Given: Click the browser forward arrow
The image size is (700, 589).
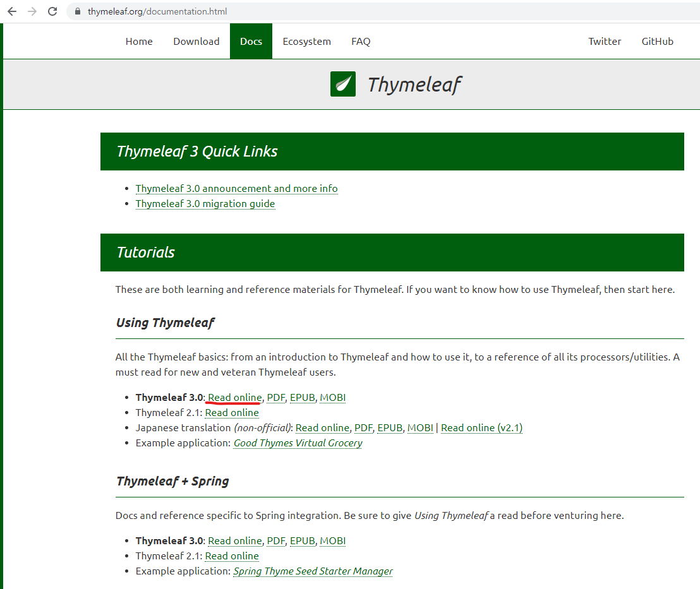Looking at the screenshot, I should point(32,11).
